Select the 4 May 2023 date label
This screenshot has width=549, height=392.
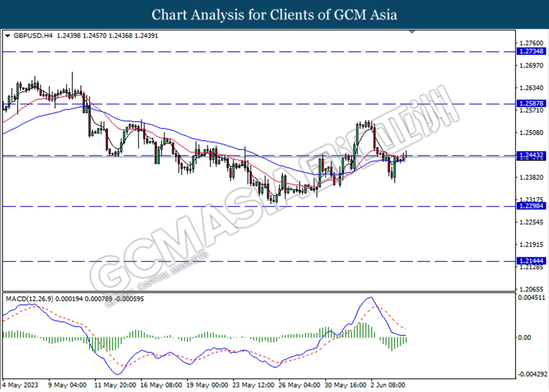[x=20, y=385]
